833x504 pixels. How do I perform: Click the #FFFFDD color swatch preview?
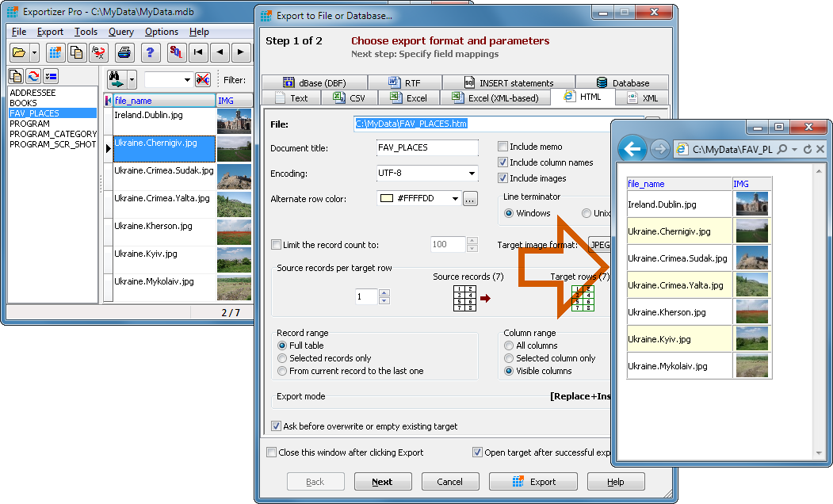[387, 199]
